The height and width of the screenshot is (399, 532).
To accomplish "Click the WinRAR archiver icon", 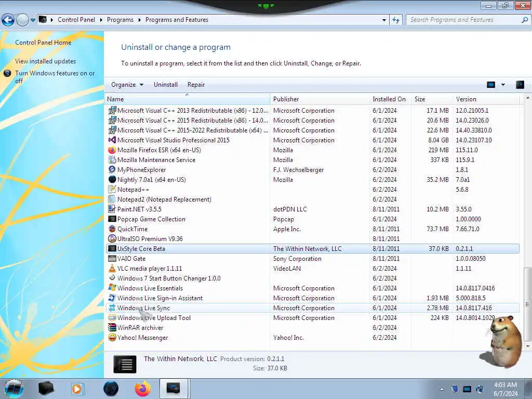I will pos(112,327).
